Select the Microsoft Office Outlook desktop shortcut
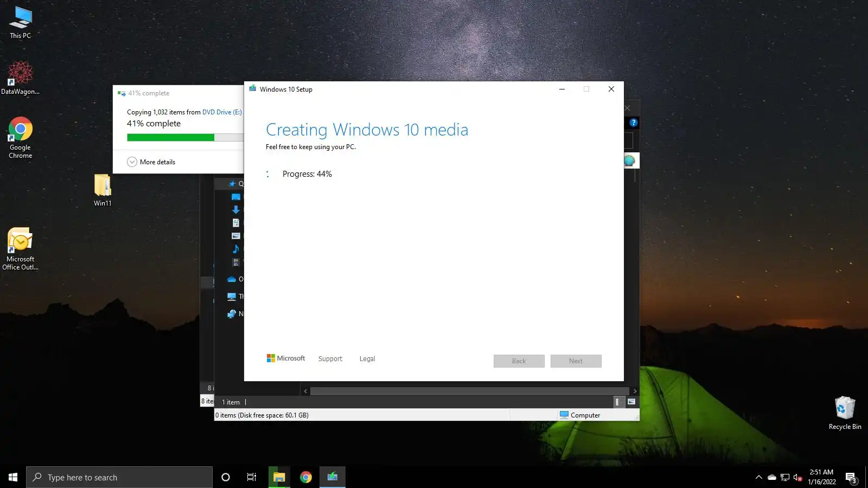The width and height of the screenshot is (868, 488). (x=21, y=249)
